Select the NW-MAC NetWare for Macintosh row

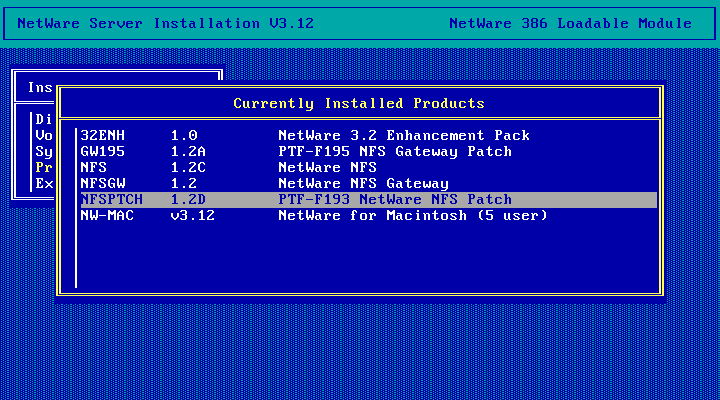pos(368,216)
